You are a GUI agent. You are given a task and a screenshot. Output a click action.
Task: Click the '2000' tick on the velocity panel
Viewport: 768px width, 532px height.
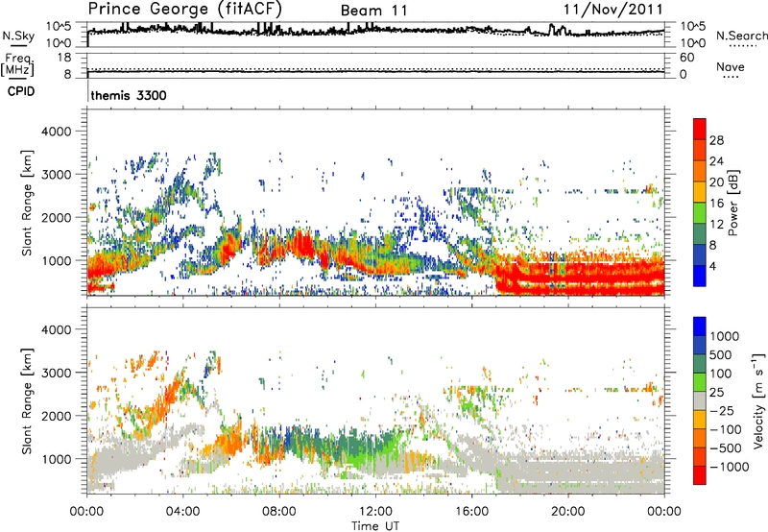click(x=57, y=416)
